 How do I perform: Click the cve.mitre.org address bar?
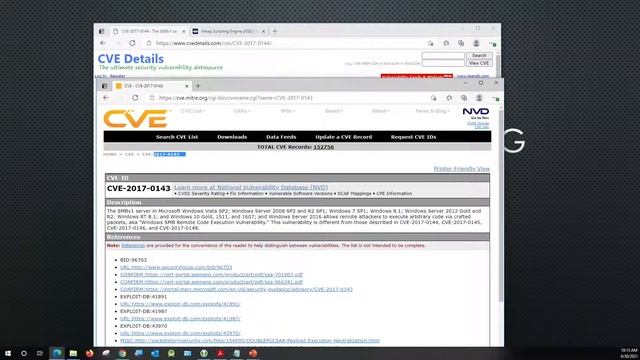(x=236, y=98)
